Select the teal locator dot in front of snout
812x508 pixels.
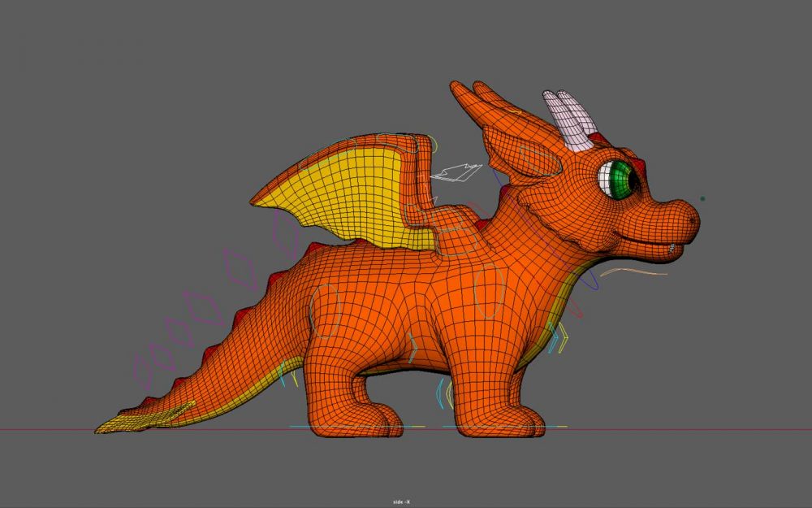coord(702,198)
